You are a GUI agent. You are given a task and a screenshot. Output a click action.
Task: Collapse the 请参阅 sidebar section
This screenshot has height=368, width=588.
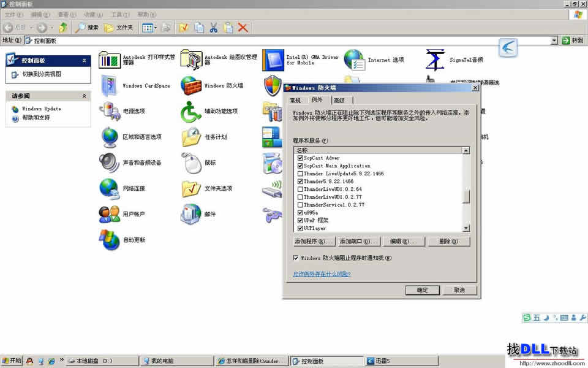pos(85,96)
